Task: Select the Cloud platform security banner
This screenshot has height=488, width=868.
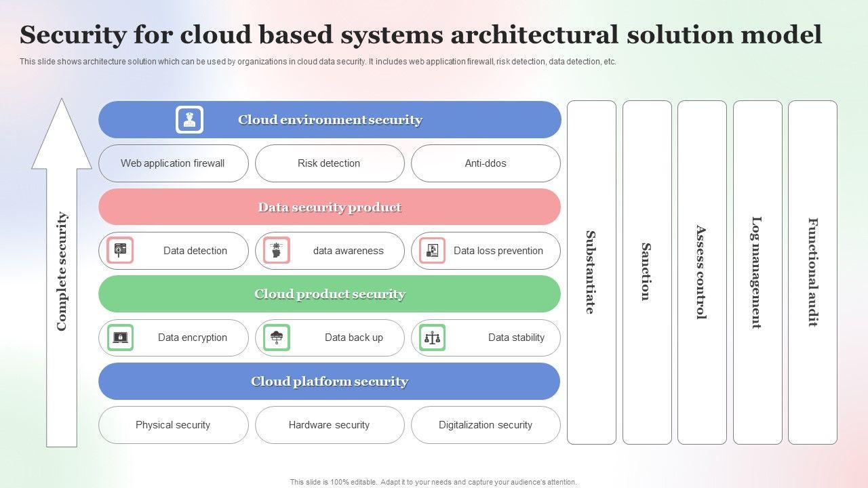Action: click(329, 382)
